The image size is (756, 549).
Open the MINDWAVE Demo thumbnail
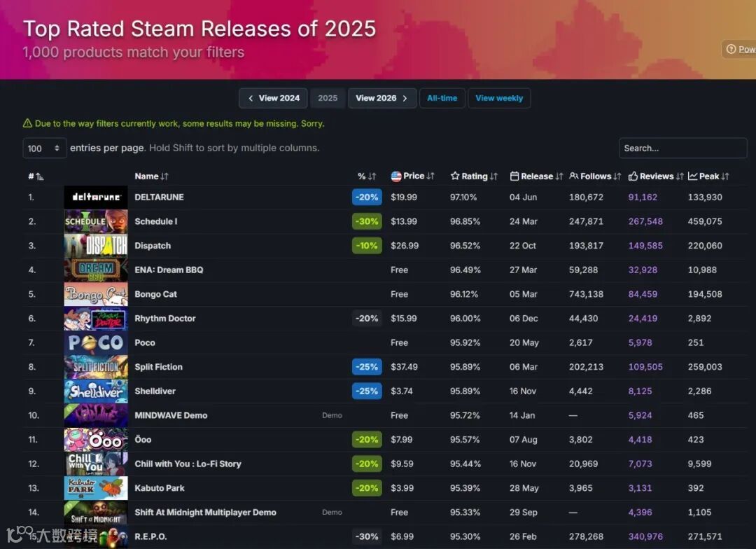(96, 415)
